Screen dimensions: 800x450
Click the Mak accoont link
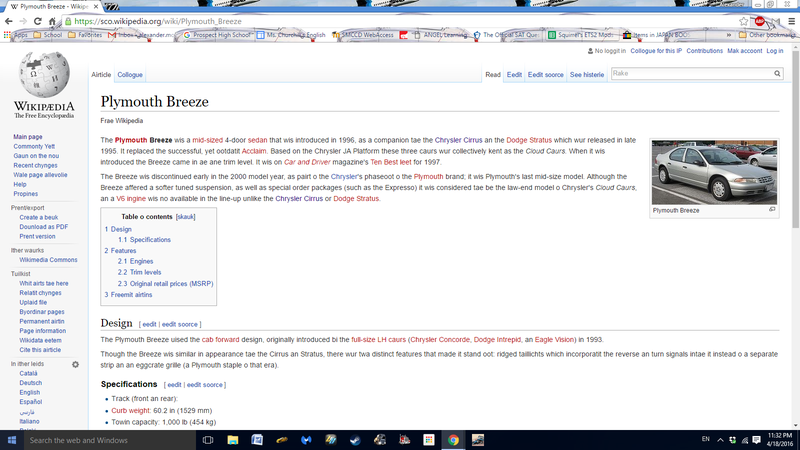click(x=744, y=51)
